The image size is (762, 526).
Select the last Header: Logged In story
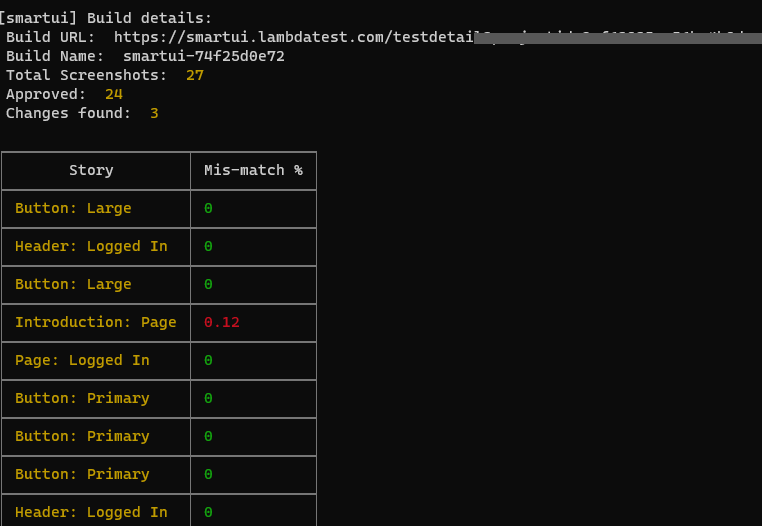coord(91,512)
